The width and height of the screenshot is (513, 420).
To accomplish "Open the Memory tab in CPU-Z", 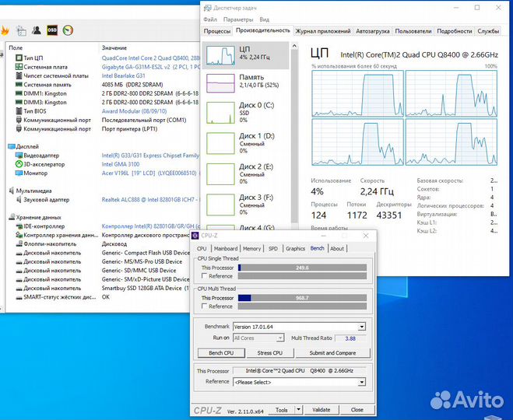I will (x=251, y=249).
